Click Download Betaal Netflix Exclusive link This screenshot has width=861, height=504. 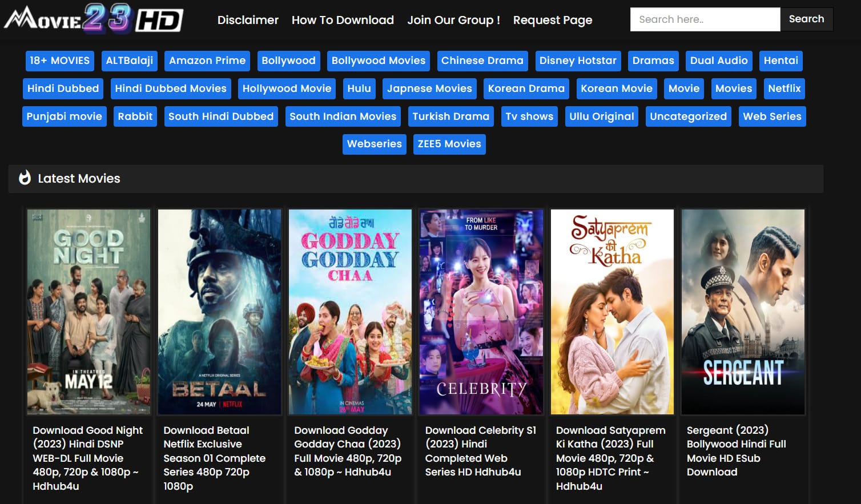[214, 458]
